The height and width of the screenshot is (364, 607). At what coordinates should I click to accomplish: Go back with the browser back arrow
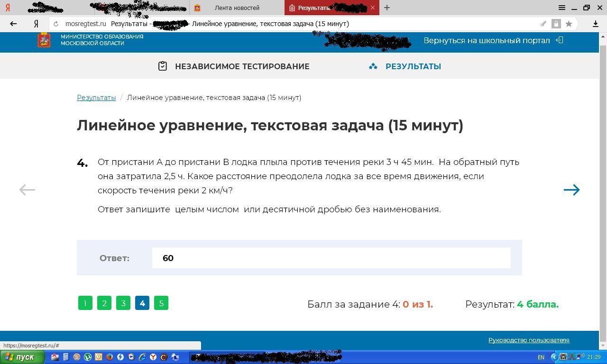(13, 24)
